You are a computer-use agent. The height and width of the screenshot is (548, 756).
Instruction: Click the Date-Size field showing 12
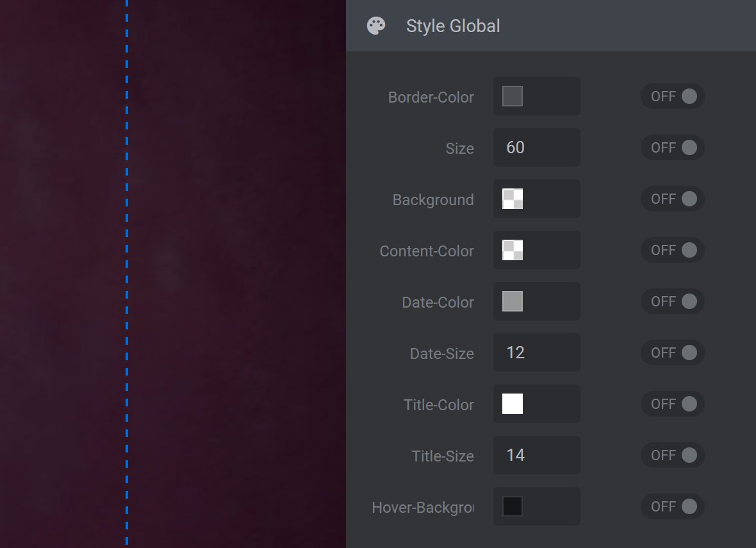coord(537,353)
